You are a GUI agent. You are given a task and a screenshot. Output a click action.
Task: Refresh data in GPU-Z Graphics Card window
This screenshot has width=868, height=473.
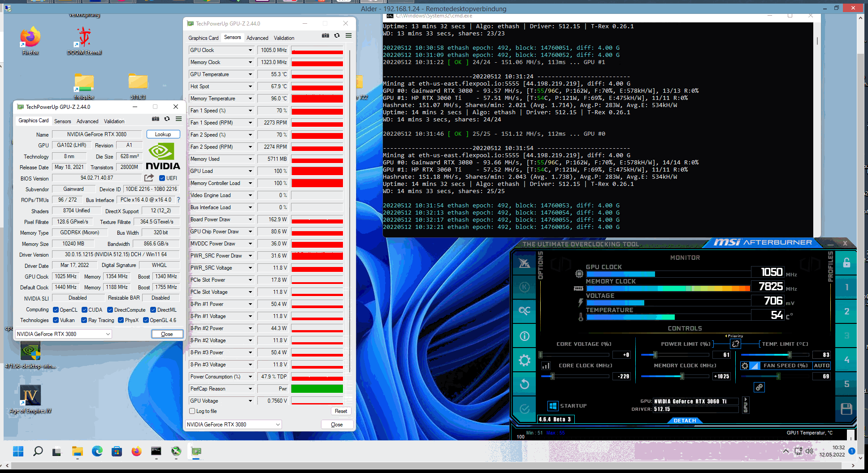(x=167, y=119)
